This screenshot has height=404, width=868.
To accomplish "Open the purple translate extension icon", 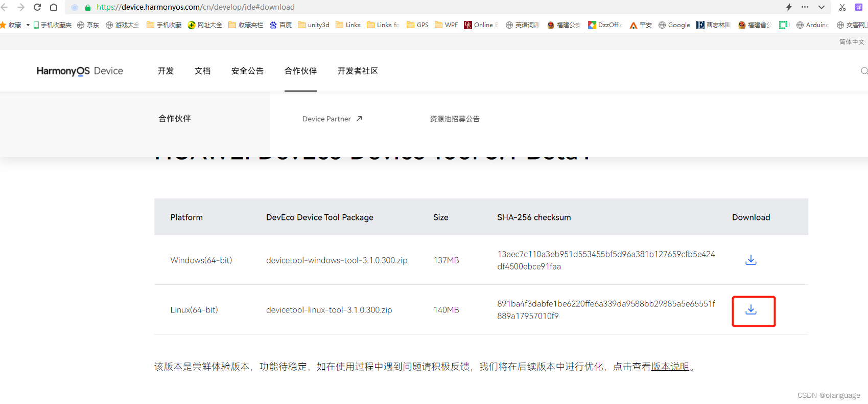I will point(859,7).
